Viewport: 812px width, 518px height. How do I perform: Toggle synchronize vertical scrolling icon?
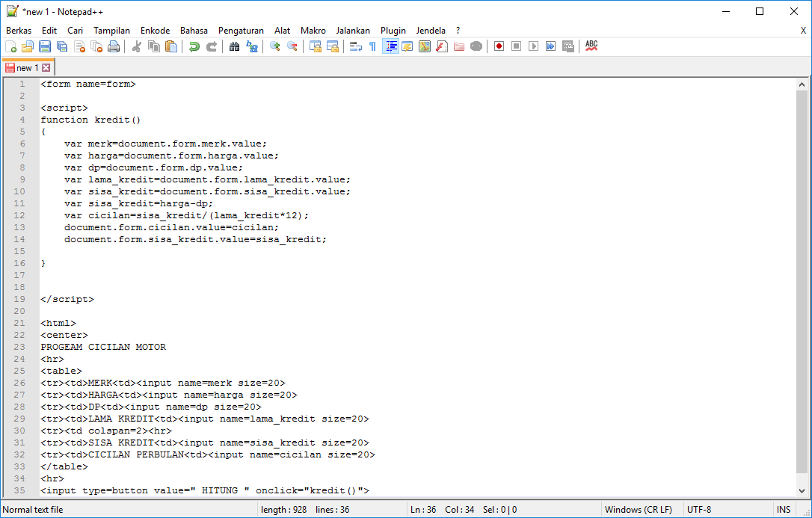pyautogui.click(x=316, y=46)
